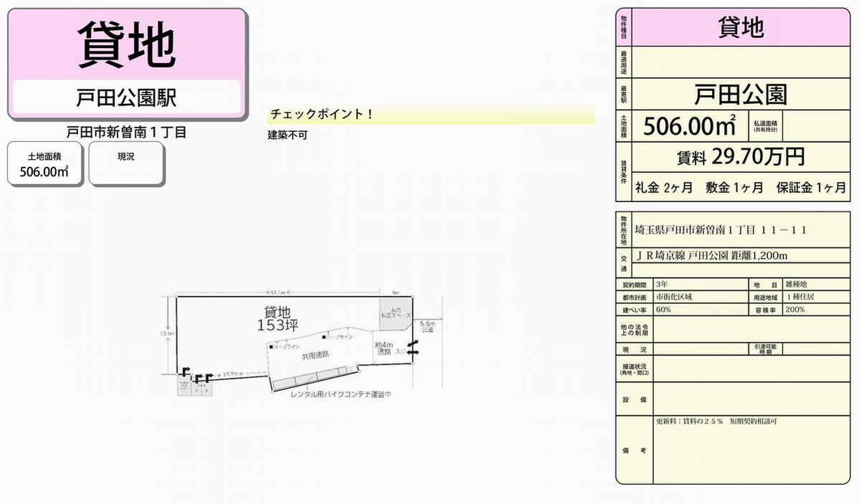Select the full address 埼玉県戸田市新曽南1丁目 11-11
859x504 pixels.
click(721, 230)
